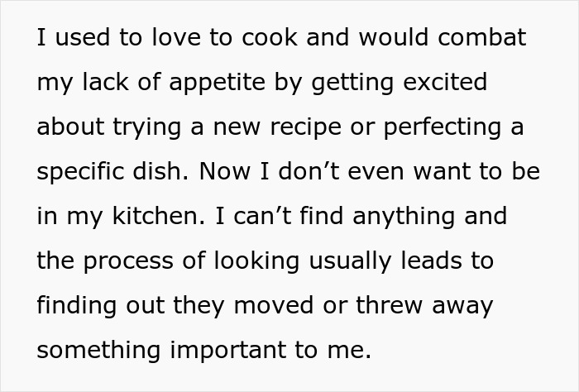Click the word "combat"
This screenshot has height=392, width=579.
click(x=480, y=39)
